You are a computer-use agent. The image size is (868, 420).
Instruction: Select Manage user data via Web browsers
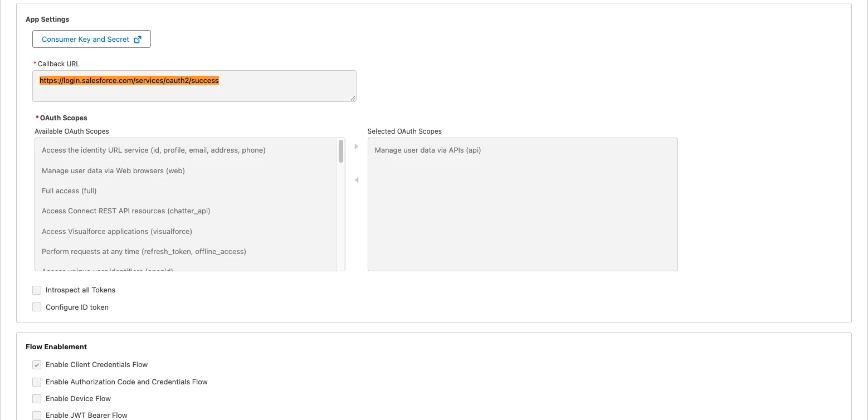click(113, 170)
